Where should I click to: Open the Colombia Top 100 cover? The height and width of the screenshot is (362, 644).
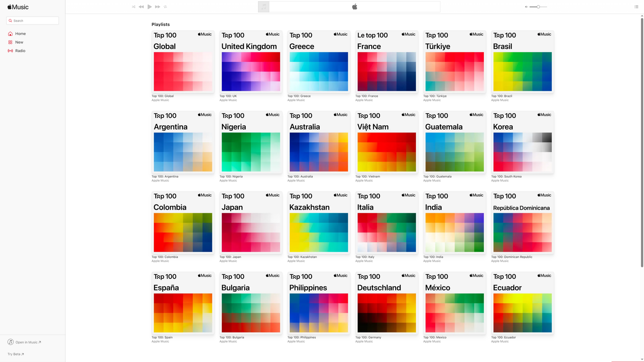pyautogui.click(x=183, y=223)
